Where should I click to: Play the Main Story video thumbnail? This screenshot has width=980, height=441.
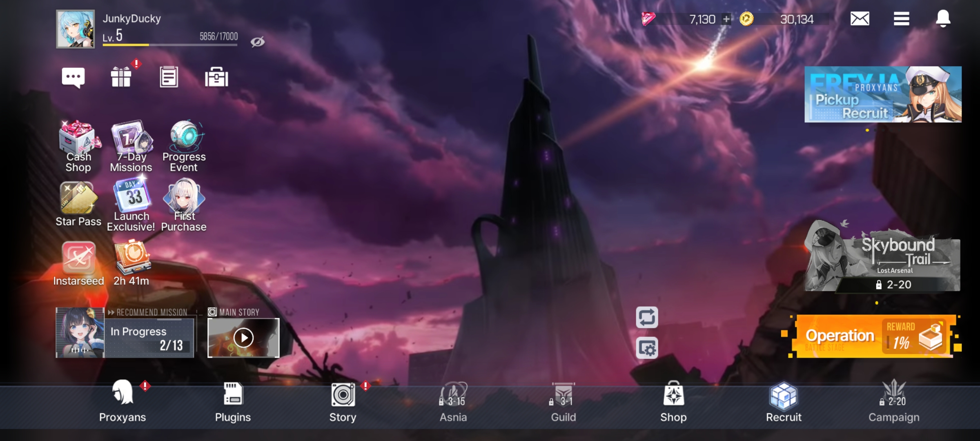click(x=243, y=338)
